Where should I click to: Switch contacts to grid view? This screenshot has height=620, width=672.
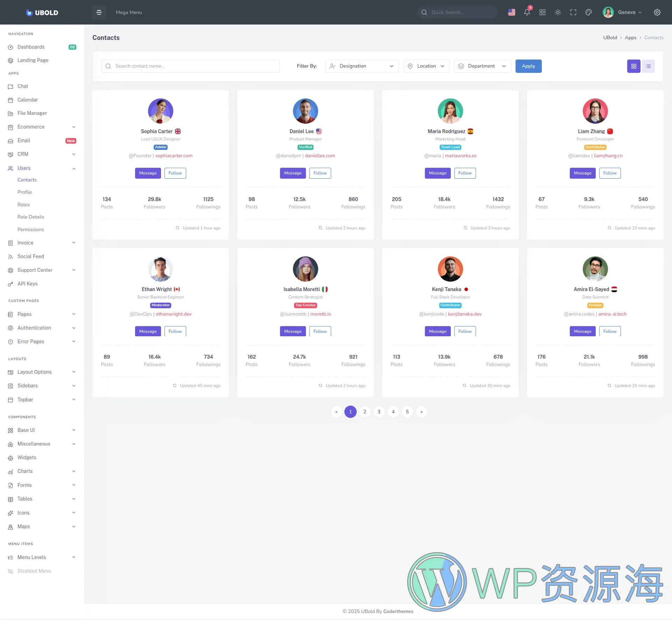pos(633,66)
